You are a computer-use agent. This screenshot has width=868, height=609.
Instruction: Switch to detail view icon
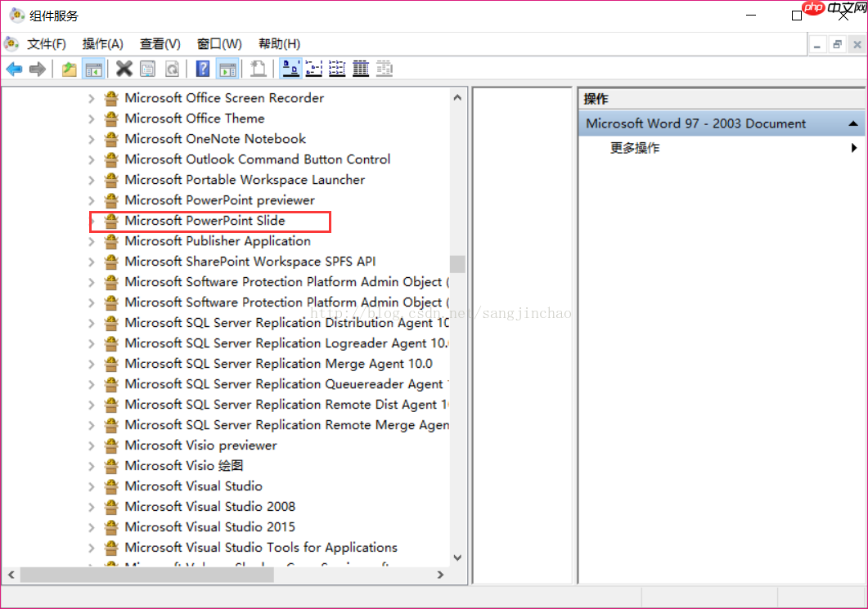(x=361, y=69)
